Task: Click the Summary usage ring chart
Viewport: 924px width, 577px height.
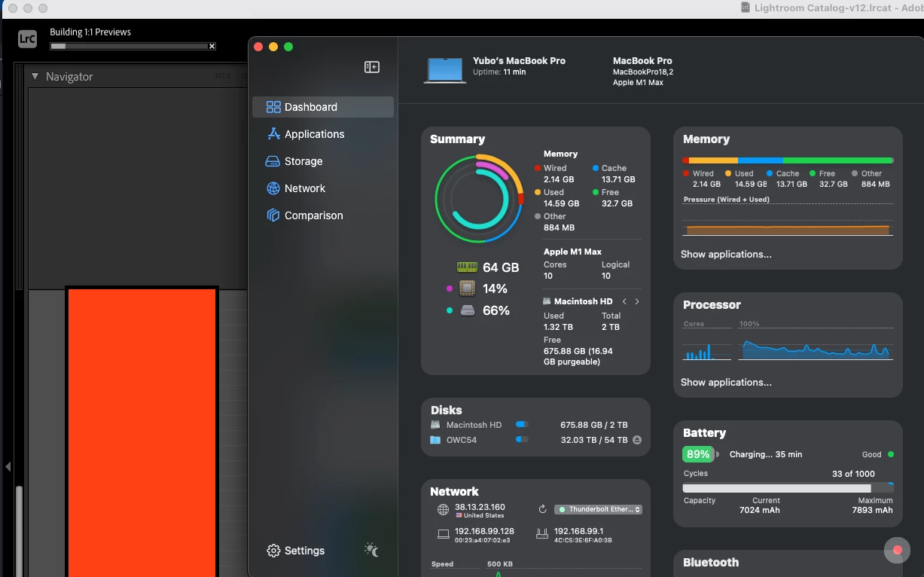Action: pos(479,199)
